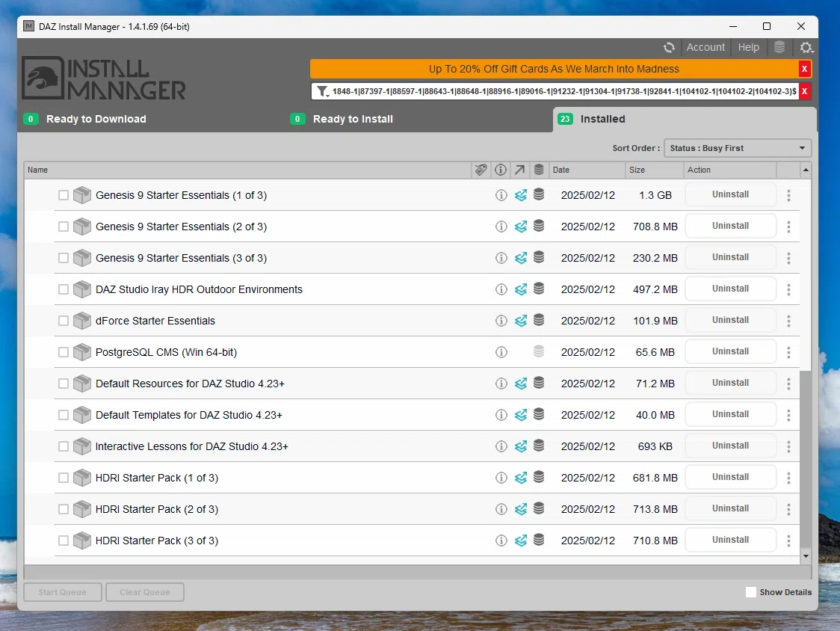
Task: Click the info column header icon
Action: click(501, 170)
